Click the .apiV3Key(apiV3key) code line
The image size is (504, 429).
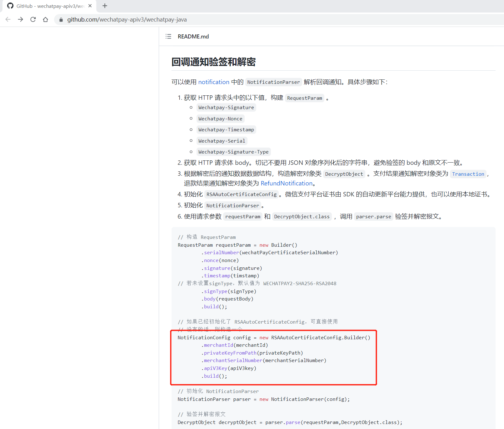(x=229, y=368)
